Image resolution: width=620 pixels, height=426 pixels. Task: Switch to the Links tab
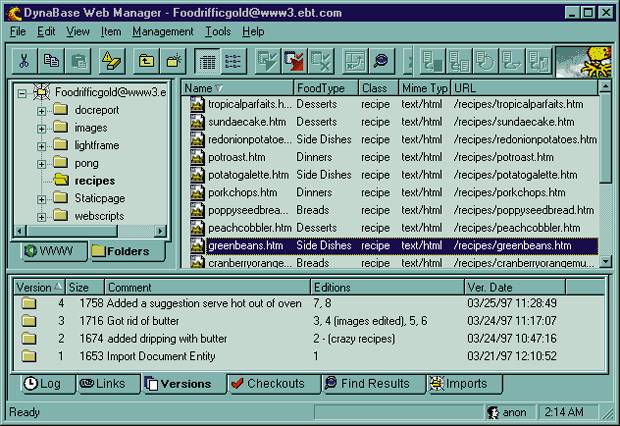point(108,383)
